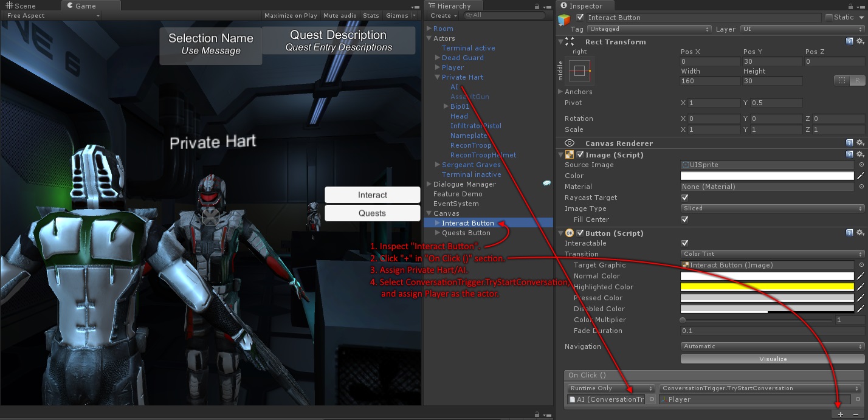The image size is (868, 420).
Task: Open the Rect Transform anchor presets icon
Action: pos(579,69)
